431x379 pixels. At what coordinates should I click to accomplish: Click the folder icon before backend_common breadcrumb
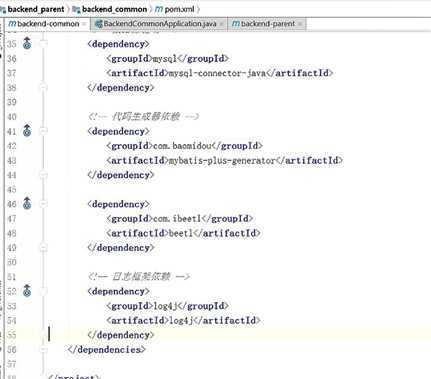tap(76, 9)
